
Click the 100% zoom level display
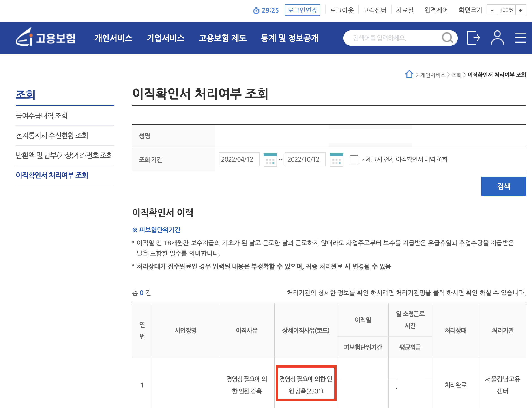pos(506,10)
